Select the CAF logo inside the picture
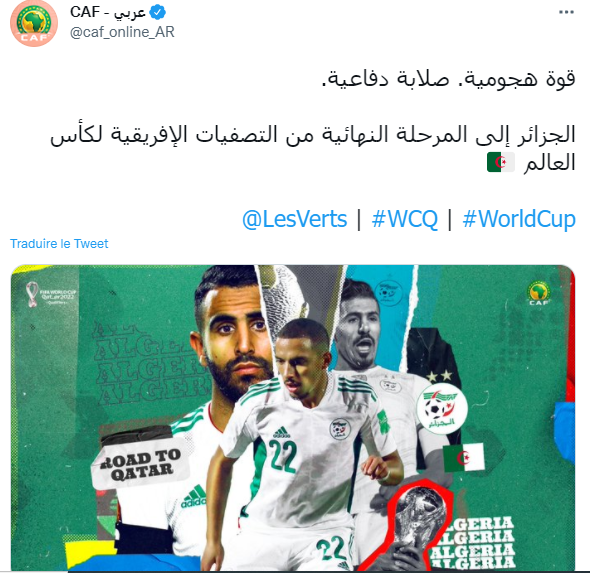 [x=539, y=293]
